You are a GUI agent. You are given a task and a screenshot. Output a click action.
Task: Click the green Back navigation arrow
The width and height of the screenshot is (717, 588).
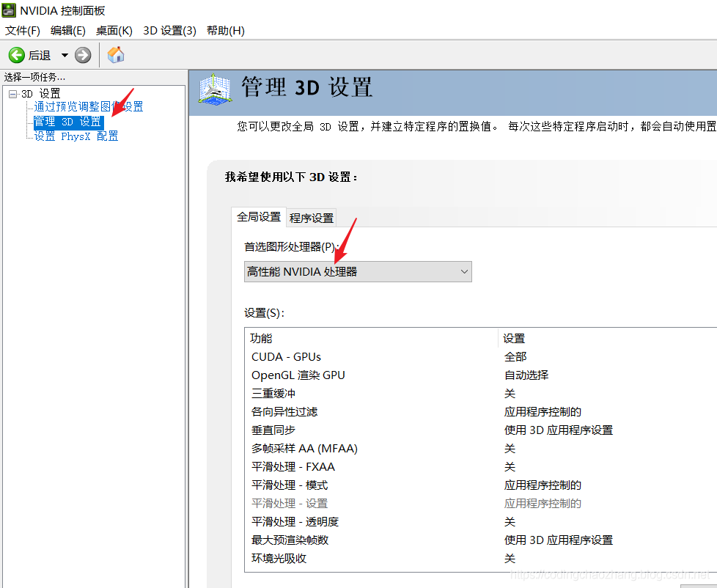click(16, 54)
